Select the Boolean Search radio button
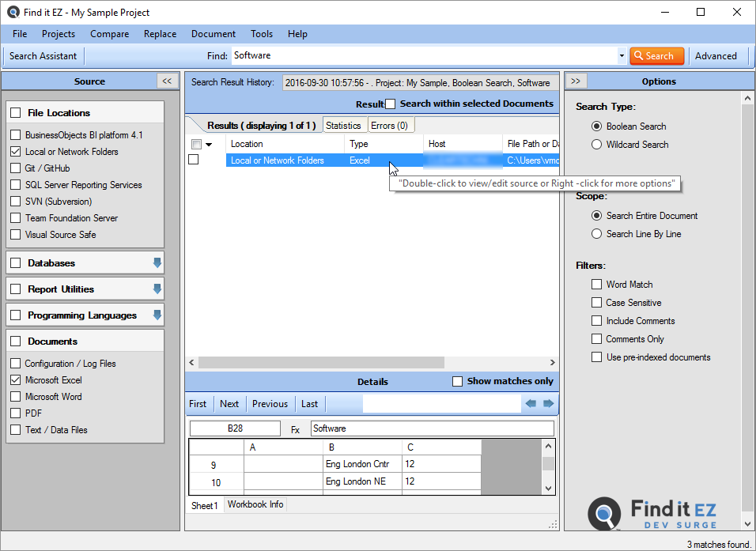756x551 pixels. point(596,126)
